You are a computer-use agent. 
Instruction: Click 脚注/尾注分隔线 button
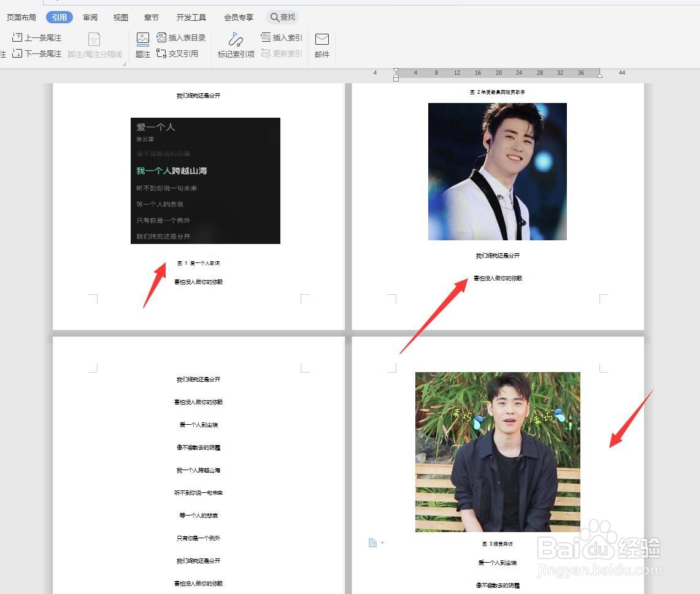94,46
